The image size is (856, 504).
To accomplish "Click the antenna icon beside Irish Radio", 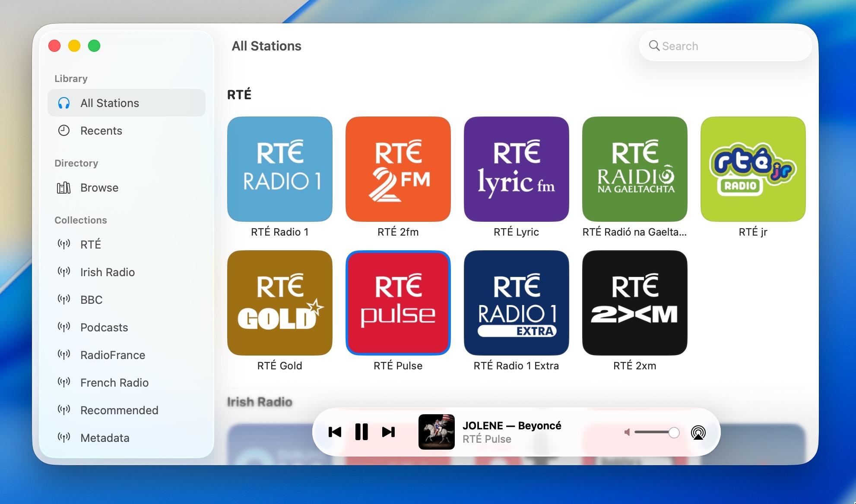I will [x=64, y=272].
